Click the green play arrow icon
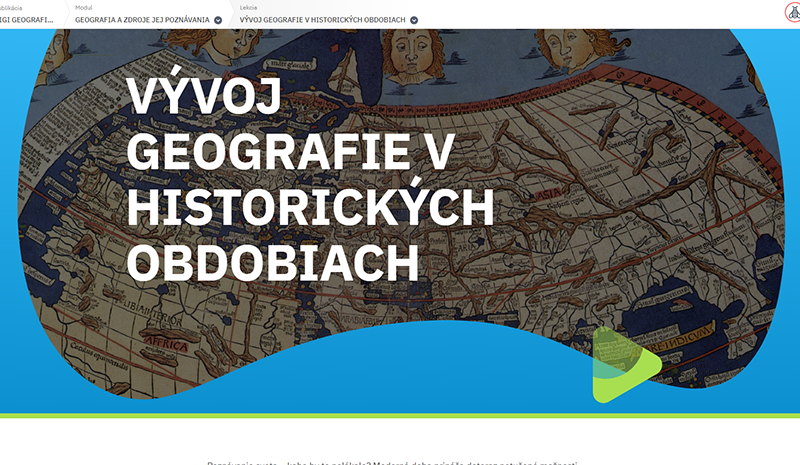 pyautogui.click(x=627, y=364)
